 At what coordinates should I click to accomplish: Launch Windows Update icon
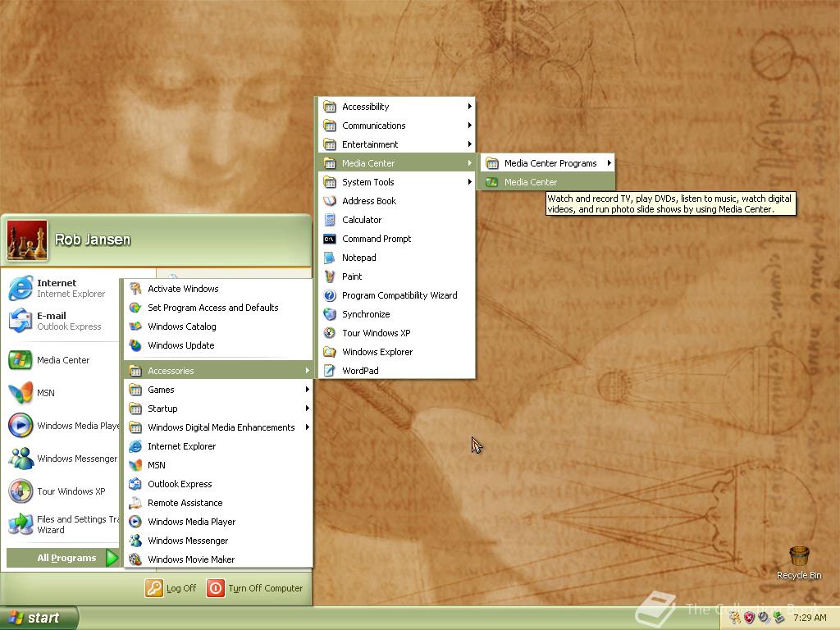pyautogui.click(x=135, y=345)
